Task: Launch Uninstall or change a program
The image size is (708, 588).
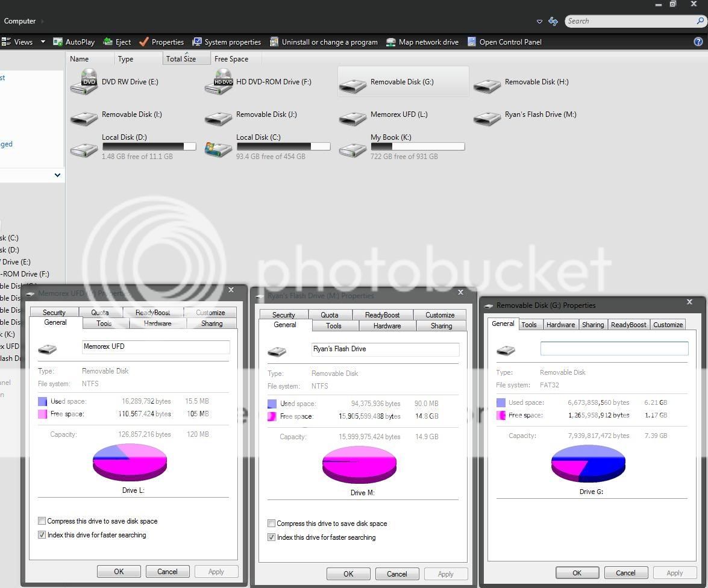Action: point(324,42)
